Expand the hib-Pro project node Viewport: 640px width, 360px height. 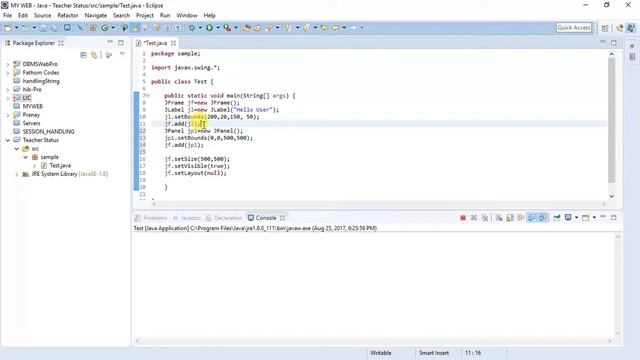pos(8,89)
